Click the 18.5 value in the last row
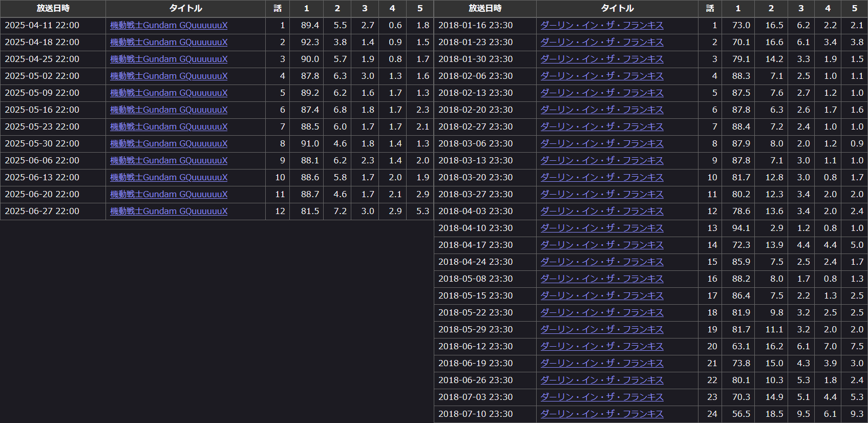Viewport: 868px width, 423px height. pyautogui.click(x=774, y=414)
